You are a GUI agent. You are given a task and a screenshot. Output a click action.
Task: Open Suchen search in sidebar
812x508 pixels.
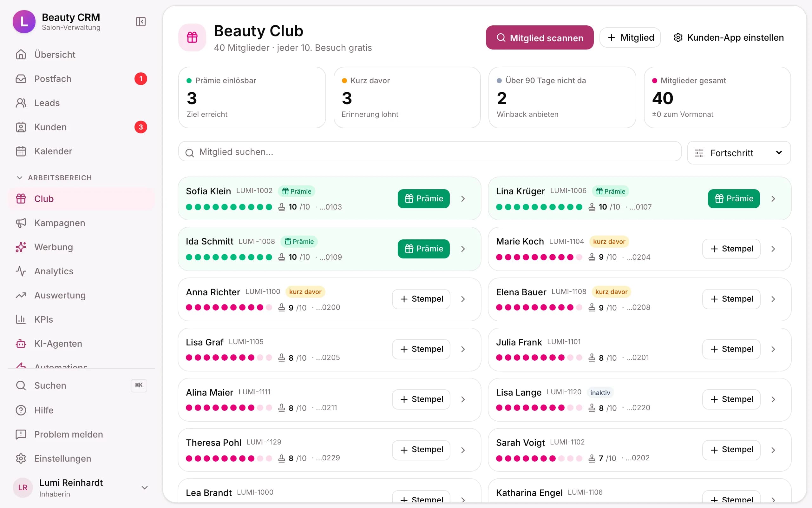click(x=81, y=385)
